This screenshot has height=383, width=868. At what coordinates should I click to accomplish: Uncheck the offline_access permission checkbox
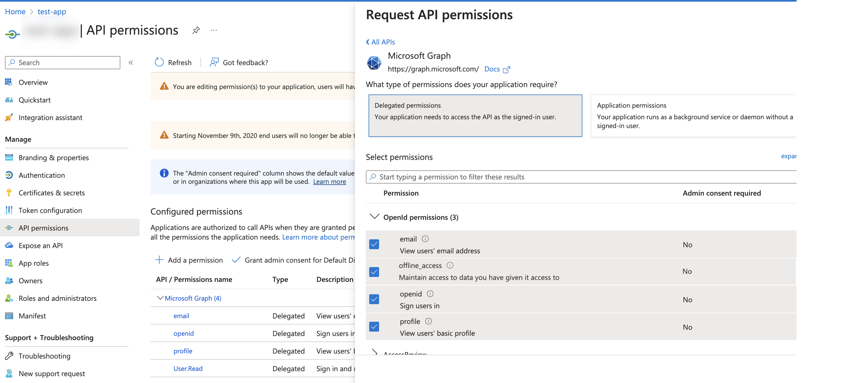point(374,271)
